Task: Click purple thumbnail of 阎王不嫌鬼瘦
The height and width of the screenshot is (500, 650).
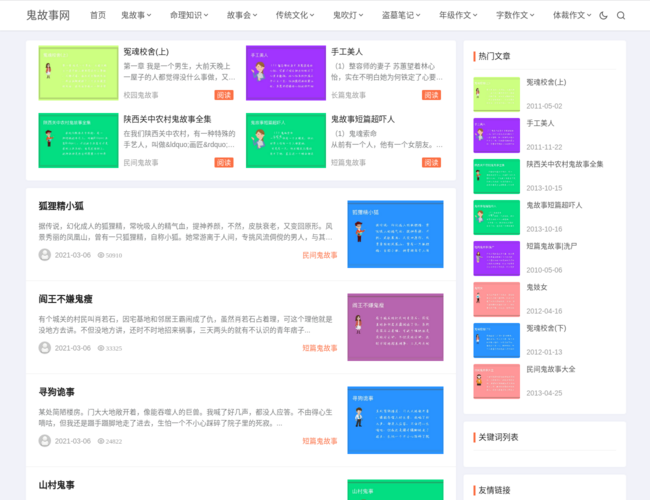Action: click(x=395, y=327)
